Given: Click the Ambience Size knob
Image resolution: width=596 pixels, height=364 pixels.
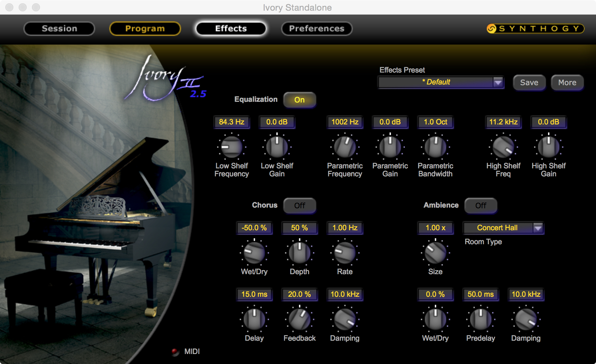Looking at the screenshot, I should pos(435,253).
